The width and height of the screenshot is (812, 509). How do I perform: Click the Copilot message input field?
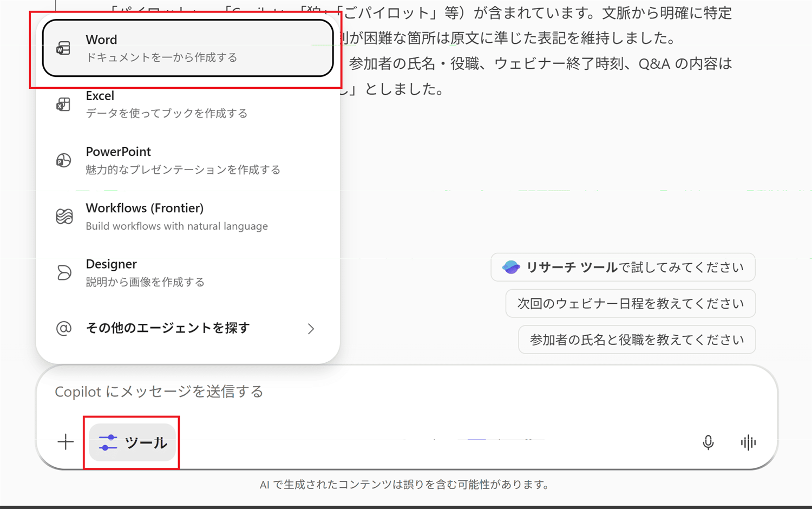325,391
